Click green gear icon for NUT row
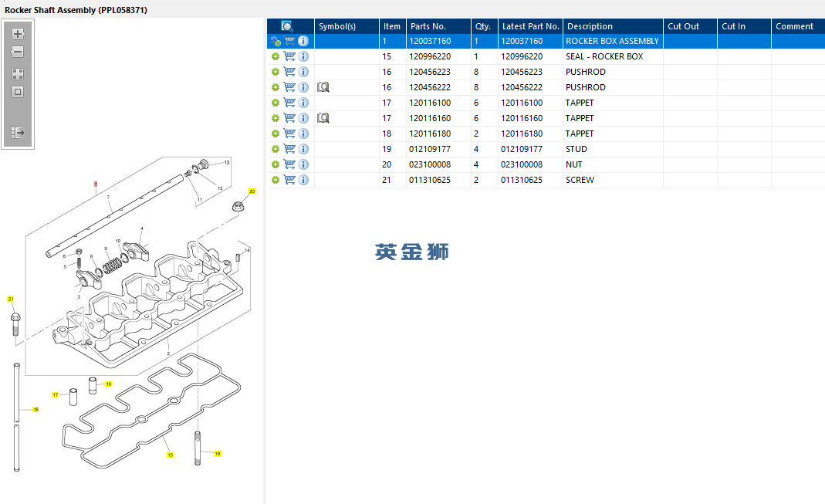Screen dimensions: 825x504 tap(275, 164)
